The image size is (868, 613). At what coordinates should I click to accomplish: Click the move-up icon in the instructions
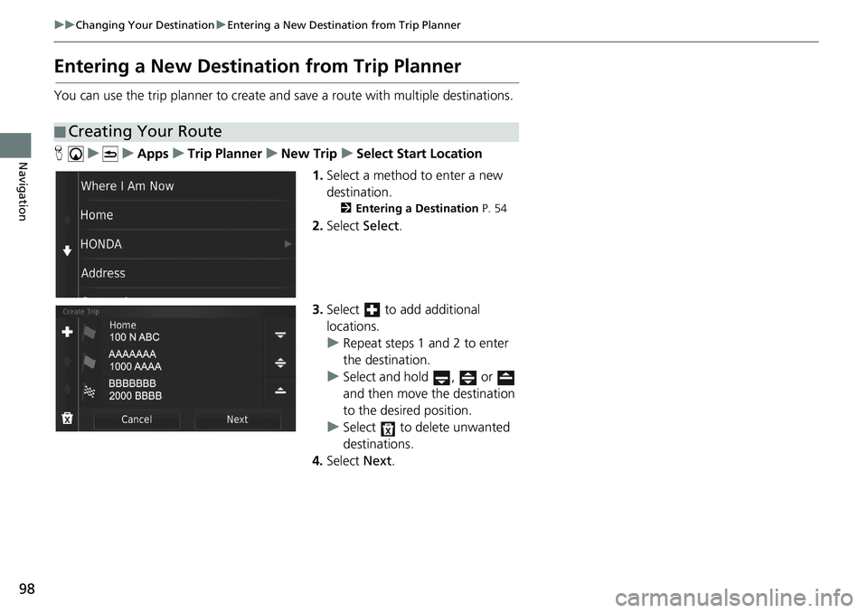click(505, 378)
